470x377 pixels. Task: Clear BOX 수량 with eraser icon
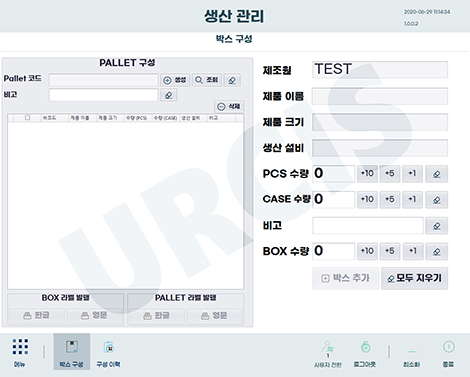coord(437,251)
